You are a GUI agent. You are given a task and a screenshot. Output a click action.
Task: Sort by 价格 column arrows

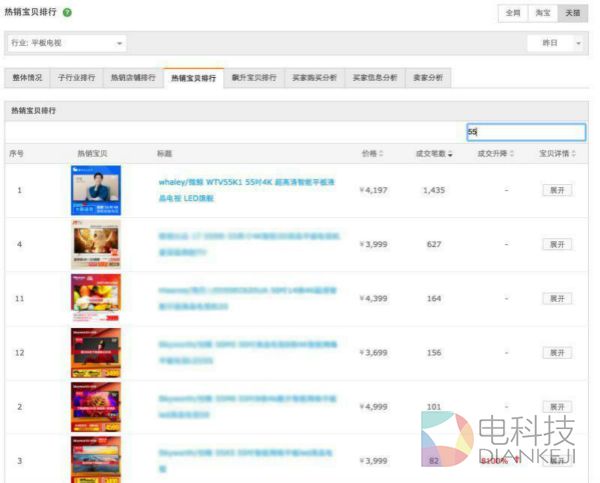(383, 154)
